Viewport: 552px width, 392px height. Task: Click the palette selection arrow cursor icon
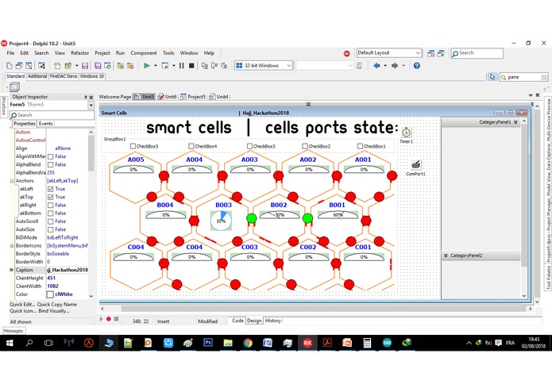[x=492, y=77]
